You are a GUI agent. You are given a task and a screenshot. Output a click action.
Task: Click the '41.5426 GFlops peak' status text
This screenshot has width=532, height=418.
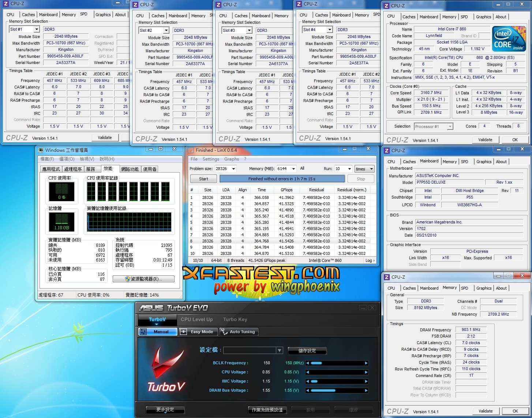pos(267,260)
